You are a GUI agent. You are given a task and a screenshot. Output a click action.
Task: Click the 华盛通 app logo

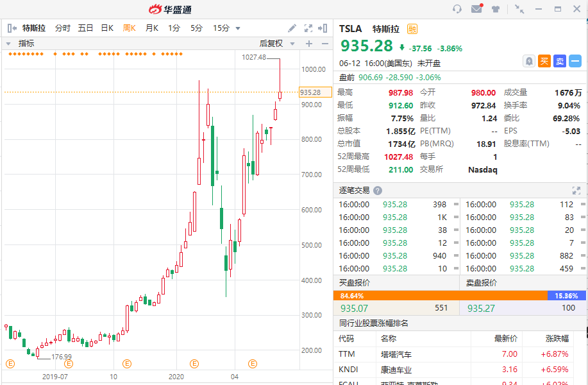[x=171, y=10]
